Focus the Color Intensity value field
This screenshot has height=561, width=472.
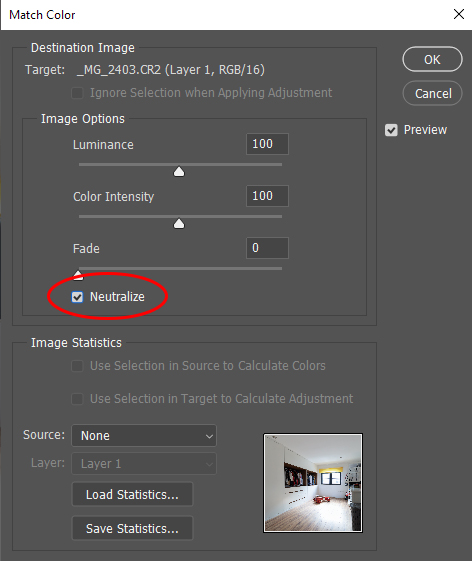pos(267,196)
